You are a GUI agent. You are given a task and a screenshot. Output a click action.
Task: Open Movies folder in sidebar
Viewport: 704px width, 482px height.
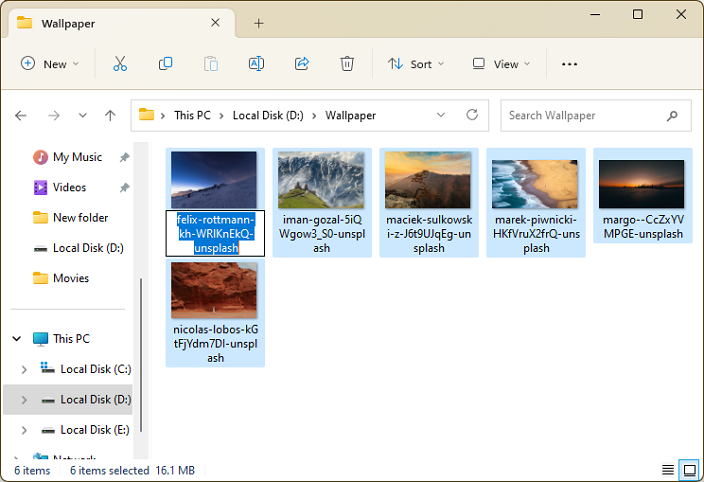[x=71, y=278]
